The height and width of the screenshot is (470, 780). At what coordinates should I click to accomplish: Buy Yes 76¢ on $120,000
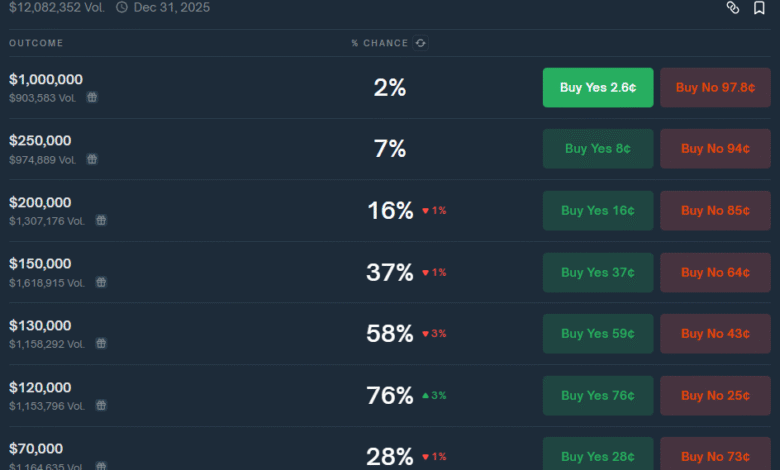598,395
